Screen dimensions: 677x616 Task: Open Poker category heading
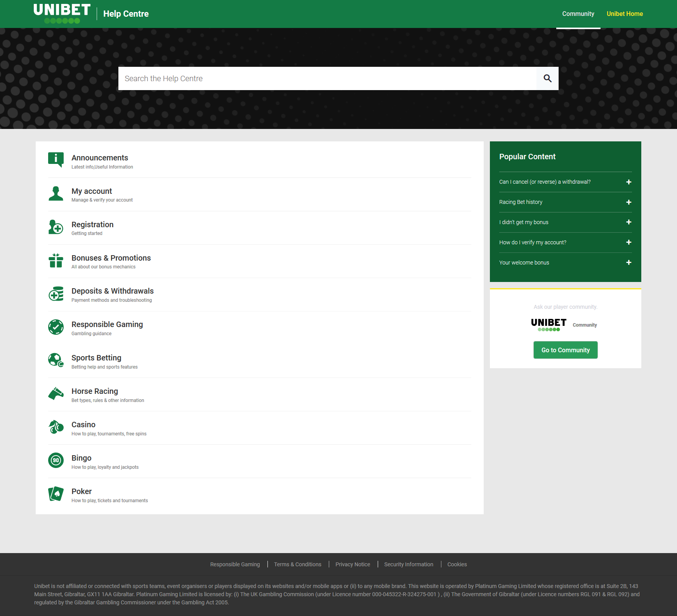pos(82,491)
